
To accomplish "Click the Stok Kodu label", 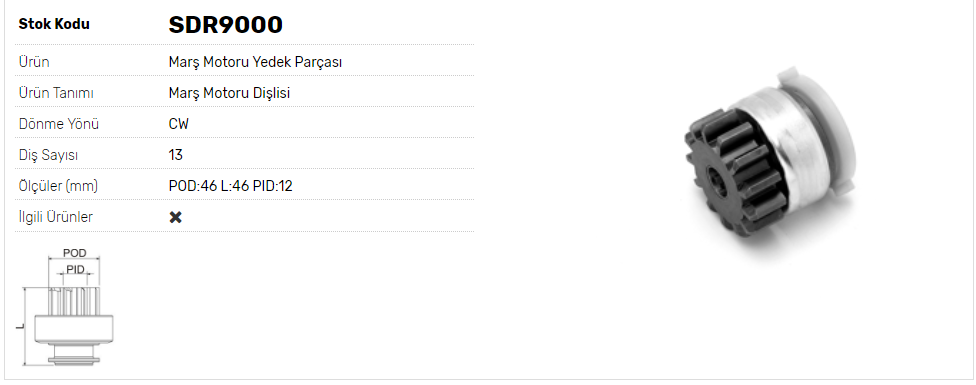I will [54, 24].
